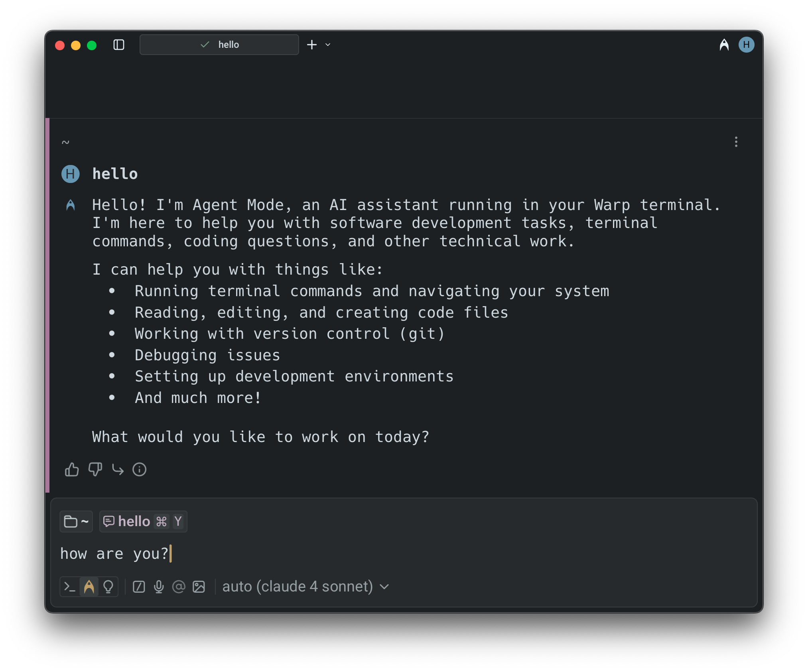Viewport: 808px width, 672px height.
Task: Give the response a thumbs up
Action: coord(72,470)
